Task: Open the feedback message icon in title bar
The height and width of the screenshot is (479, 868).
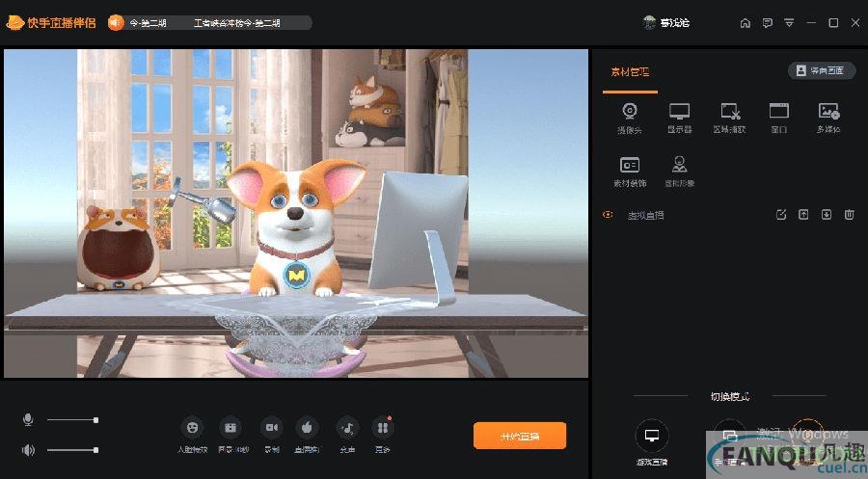Action: click(768, 23)
